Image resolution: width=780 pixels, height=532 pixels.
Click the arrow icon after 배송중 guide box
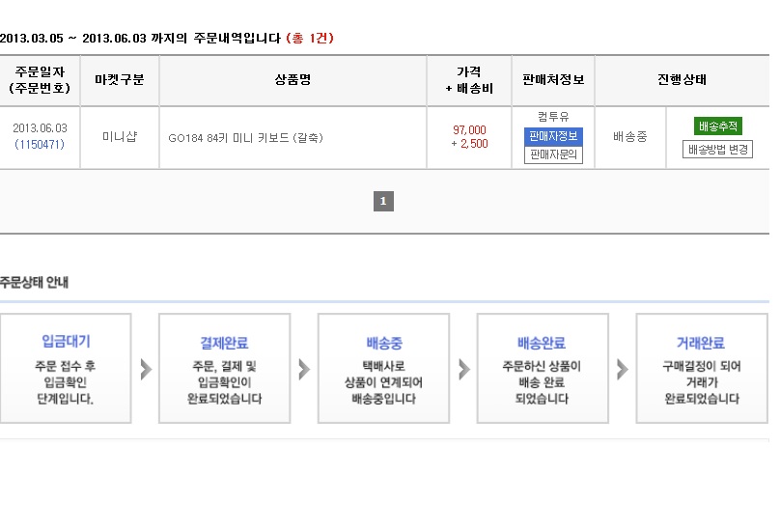464,369
